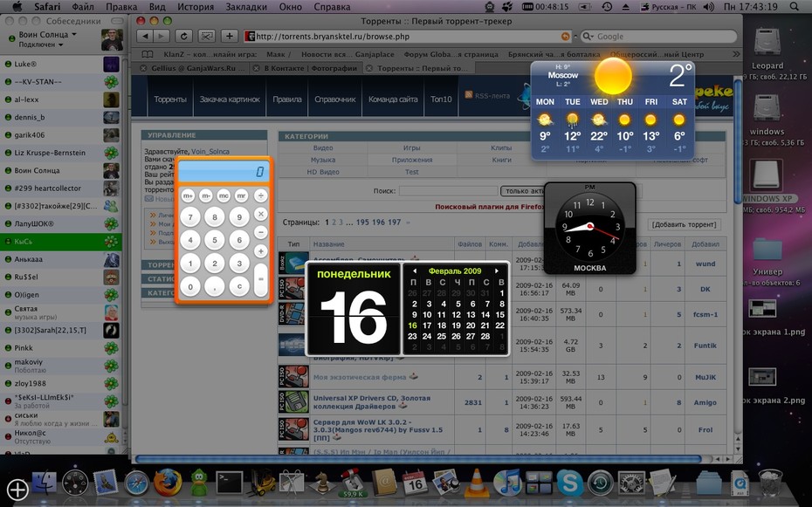Viewport: 812px width, 507px height.
Task: Open the Закладки menu
Action: [246, 7]
